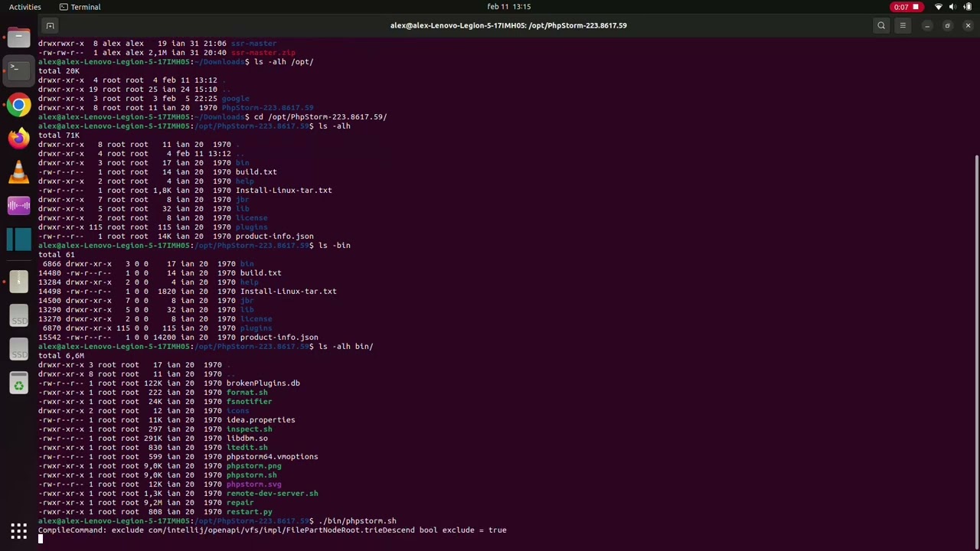Image resolution: width=980 pixels, height=551 pixels.
Task: Click the 'ls -bin' command text
Action: click(334, 246)
